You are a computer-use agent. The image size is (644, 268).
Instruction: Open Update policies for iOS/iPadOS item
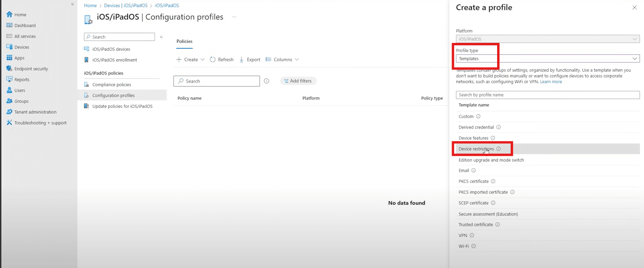pos(122,106)
